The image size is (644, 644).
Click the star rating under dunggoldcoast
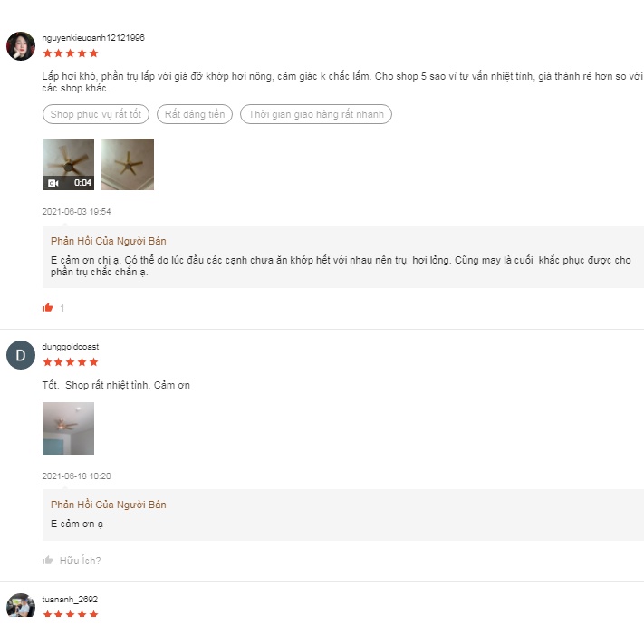(x=70, y=362)
